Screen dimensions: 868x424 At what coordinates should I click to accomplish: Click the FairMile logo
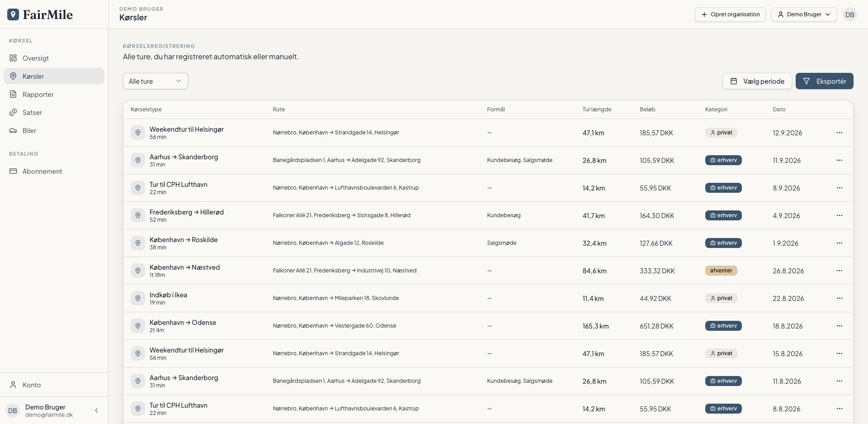click(40, 14)
